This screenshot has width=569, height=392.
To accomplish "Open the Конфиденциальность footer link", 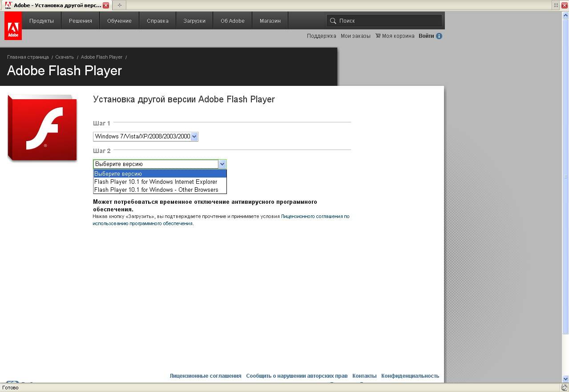I will (x=410, y=376).
